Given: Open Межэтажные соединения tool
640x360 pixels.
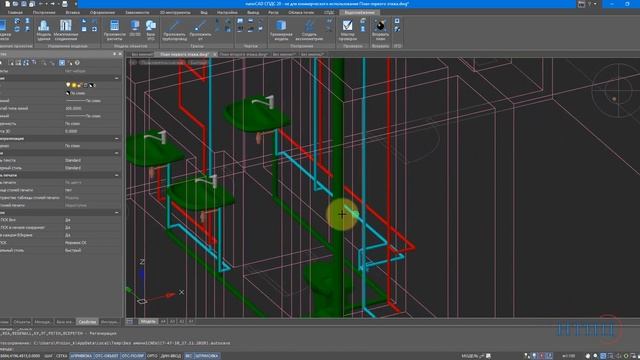Looking at the screenshot, I should [66, 30].
